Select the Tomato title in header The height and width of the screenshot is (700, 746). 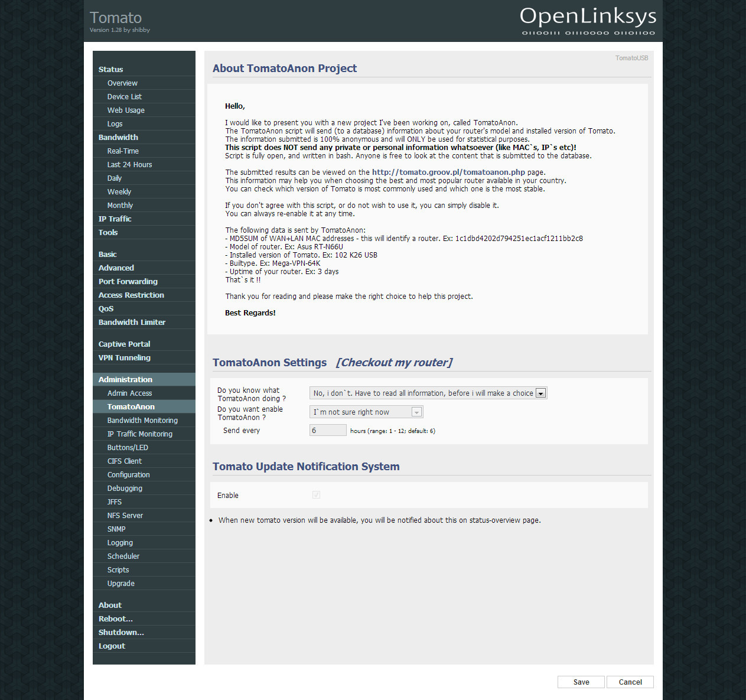(116, 18)
